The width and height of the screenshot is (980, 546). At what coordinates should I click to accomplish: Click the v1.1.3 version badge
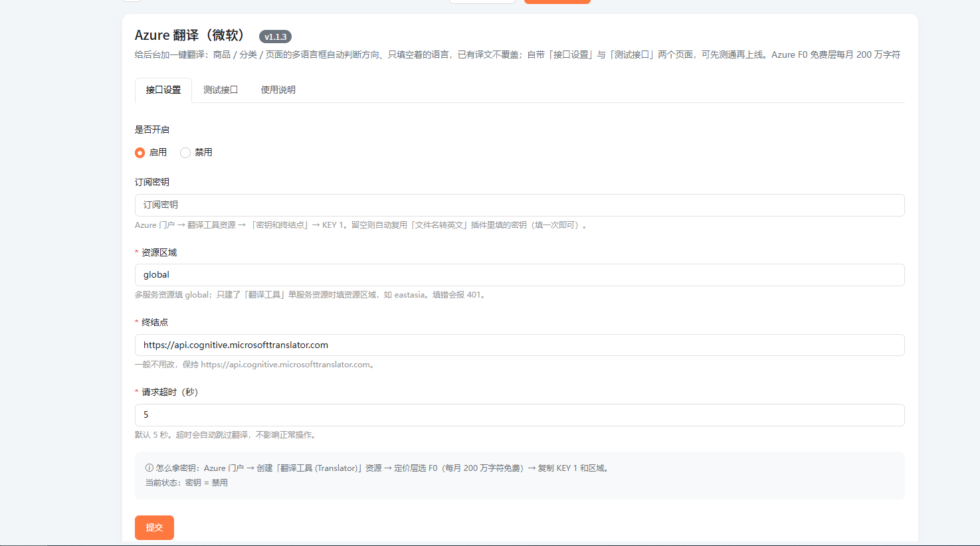pyautogui.click(x=275, y=37)
